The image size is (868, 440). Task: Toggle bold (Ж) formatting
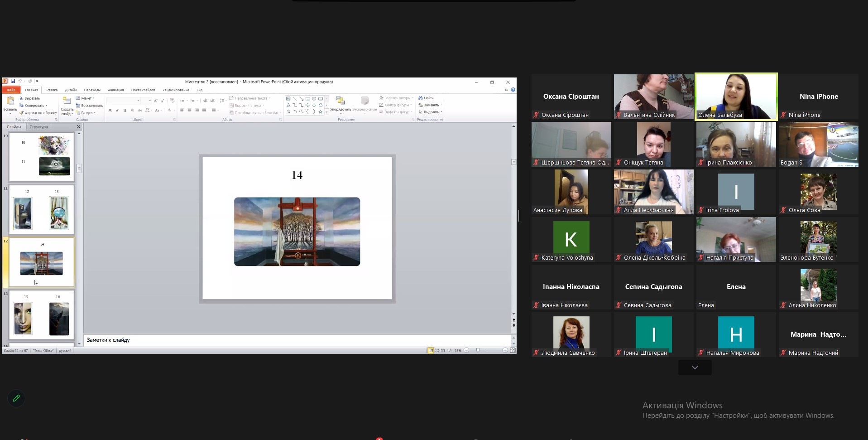(110, 110)
